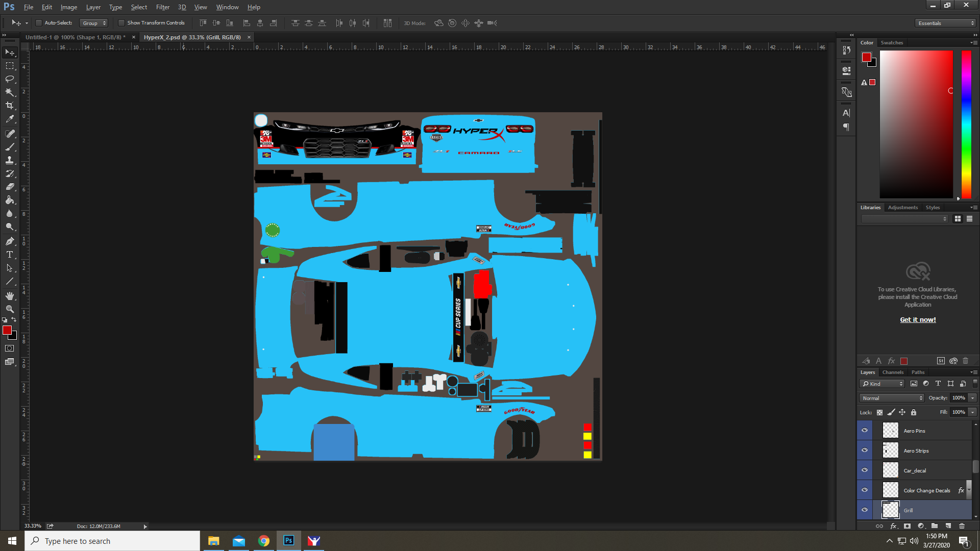Image resolution: width=980 pixels, height=551 pixels.
Task: Click the Get it now link
Action: tap(917, 319)
